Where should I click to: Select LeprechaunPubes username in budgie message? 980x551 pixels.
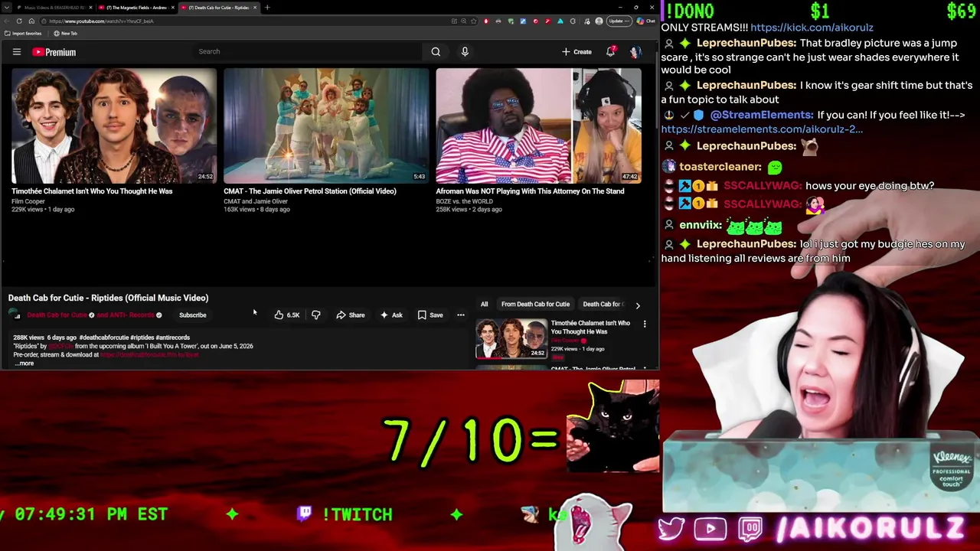745,244
